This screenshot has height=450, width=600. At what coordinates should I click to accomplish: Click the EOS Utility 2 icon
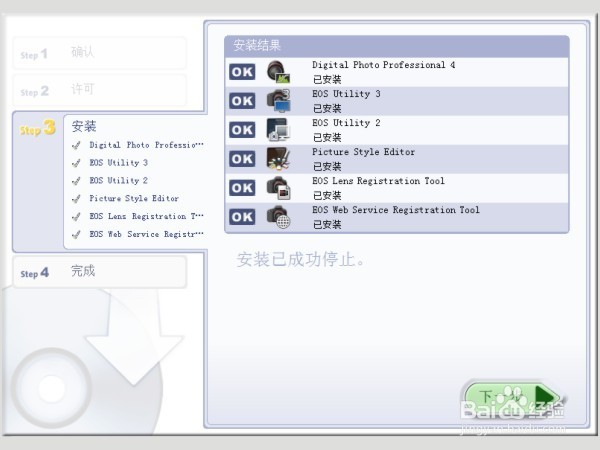pyautogui.click(x=278, y=130)
